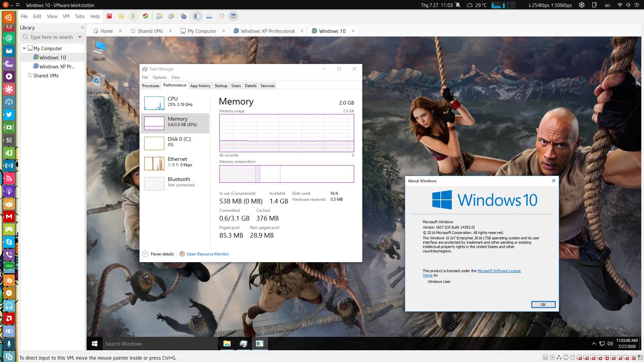The width and height of the screenshot is (644, 362).
Task: Open the VM menu
Action: coord(66,16)
